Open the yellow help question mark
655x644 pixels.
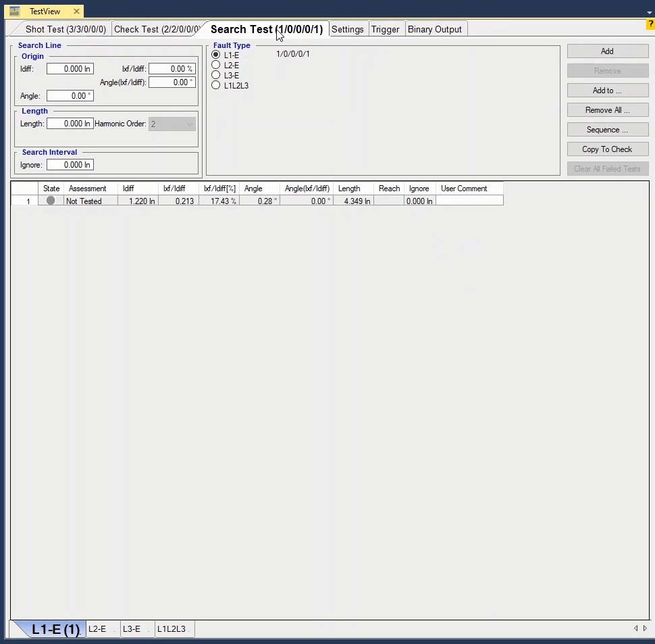point(650,24)
